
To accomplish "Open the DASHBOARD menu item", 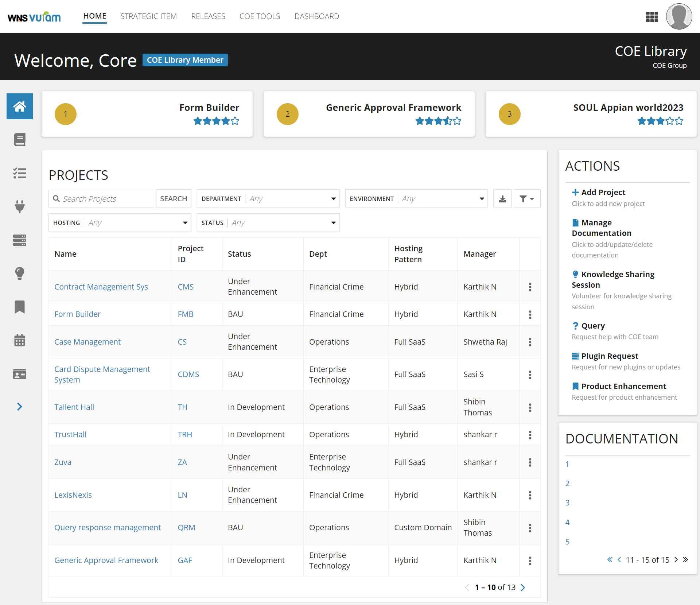I will tap(316, 16).
